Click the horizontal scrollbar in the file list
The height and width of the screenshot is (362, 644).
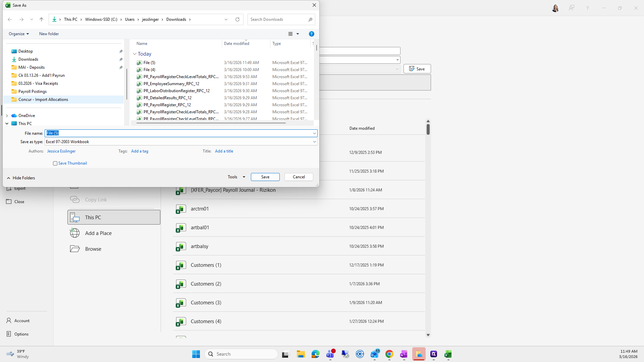coord(211,123)
